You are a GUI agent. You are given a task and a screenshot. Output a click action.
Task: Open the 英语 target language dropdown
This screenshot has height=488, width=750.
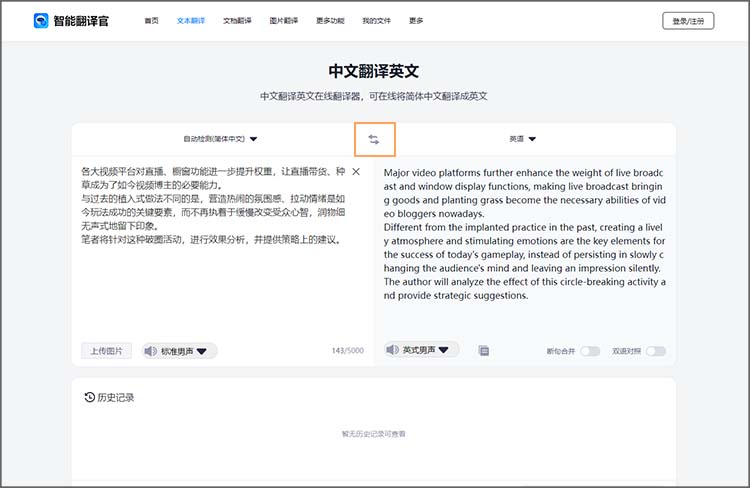tap(522, 139)
